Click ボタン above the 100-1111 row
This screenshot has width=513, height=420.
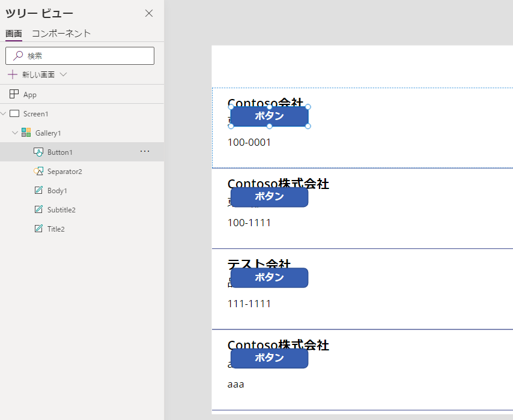(x=269, y=197)
